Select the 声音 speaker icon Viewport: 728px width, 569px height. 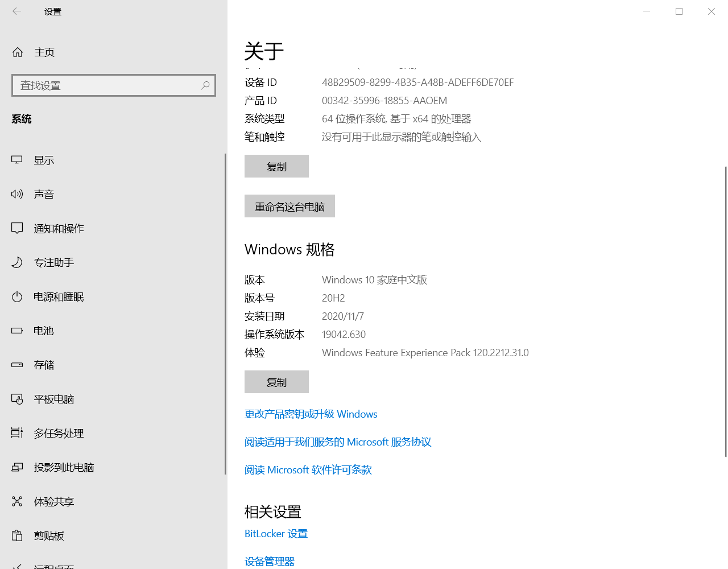(17, 194)
